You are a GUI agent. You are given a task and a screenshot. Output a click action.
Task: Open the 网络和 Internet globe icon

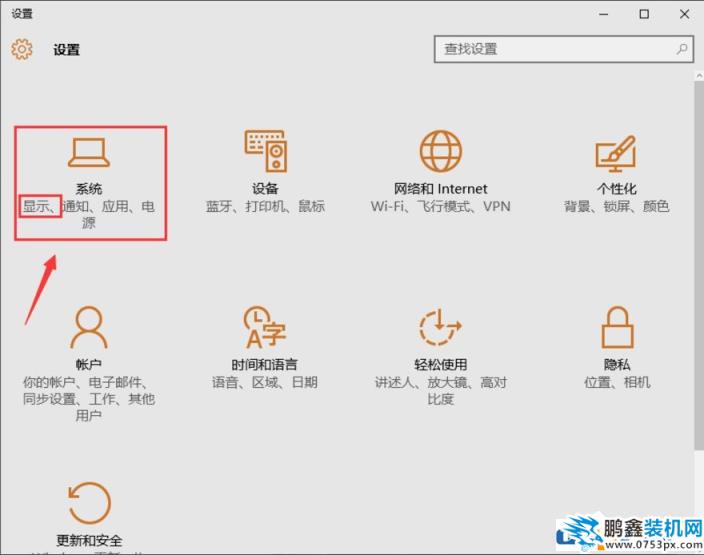click(x=441, y=151)
